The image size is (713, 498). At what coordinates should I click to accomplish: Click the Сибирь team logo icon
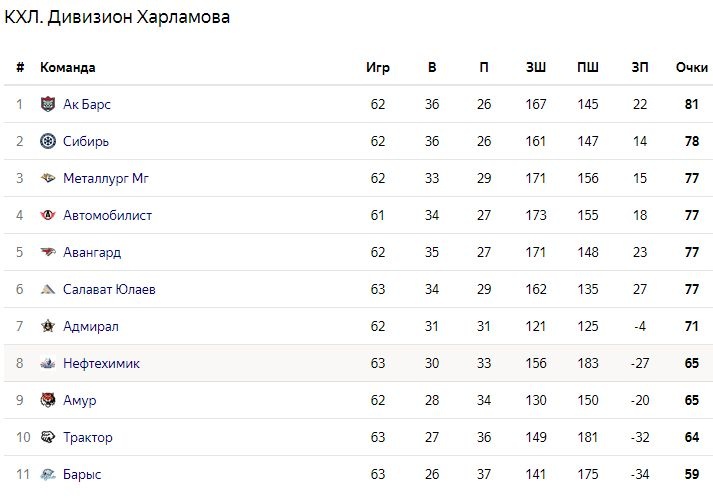[48, 141]
